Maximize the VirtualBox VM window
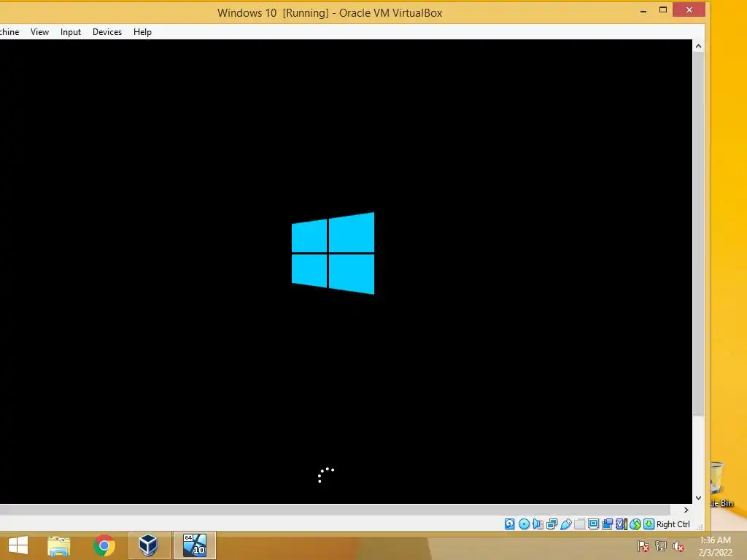 [662, 10]
